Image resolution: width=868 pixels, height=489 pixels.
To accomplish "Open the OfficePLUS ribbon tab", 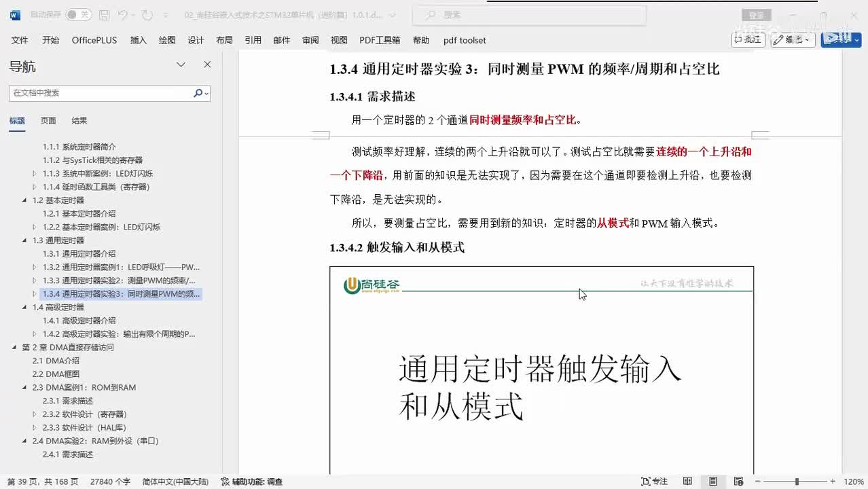I will point(94,40).
